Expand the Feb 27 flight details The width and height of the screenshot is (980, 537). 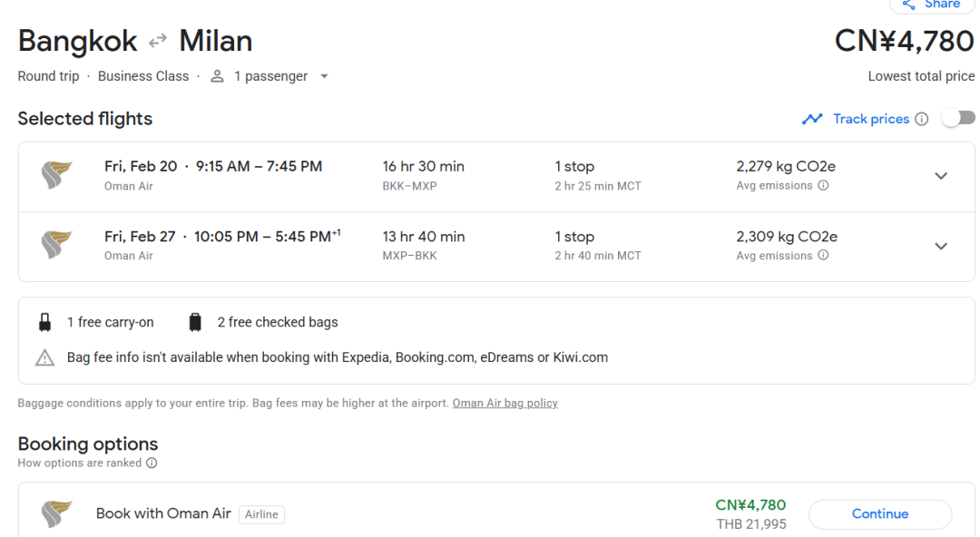tap(941, 247)
